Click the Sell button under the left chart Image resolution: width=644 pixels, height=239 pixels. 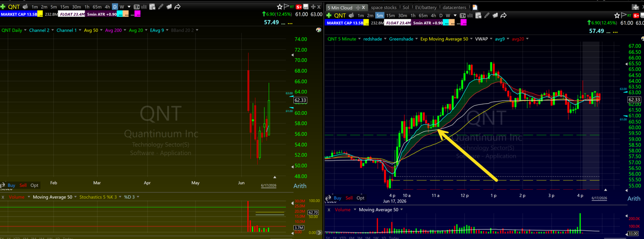tap(23, 185)
